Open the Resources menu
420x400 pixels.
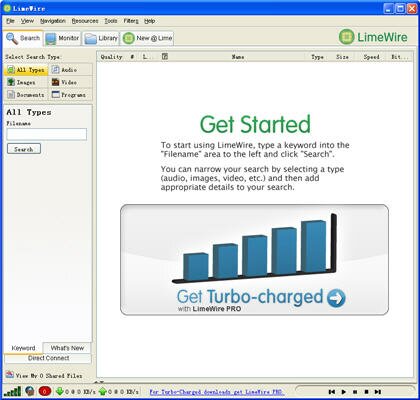tap(85, 21)
